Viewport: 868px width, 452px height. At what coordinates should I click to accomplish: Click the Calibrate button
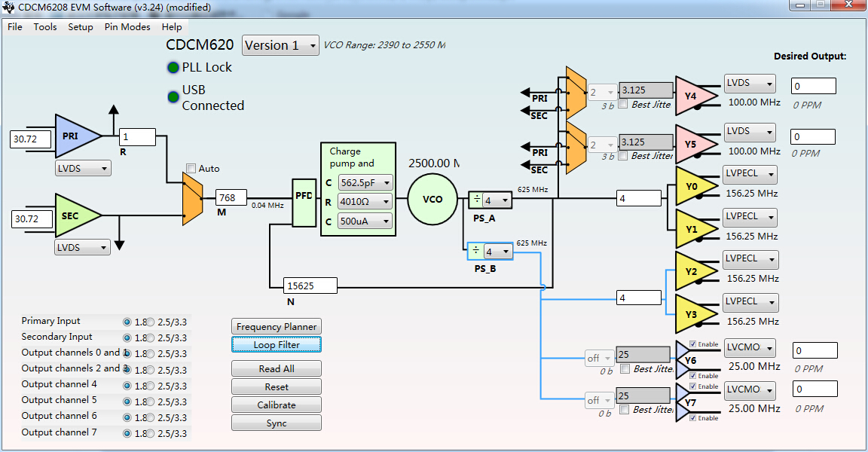[277, 405]
